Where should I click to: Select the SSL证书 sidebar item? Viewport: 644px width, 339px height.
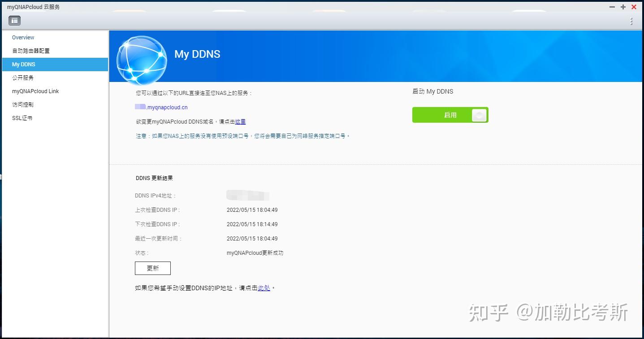point(22,118)
